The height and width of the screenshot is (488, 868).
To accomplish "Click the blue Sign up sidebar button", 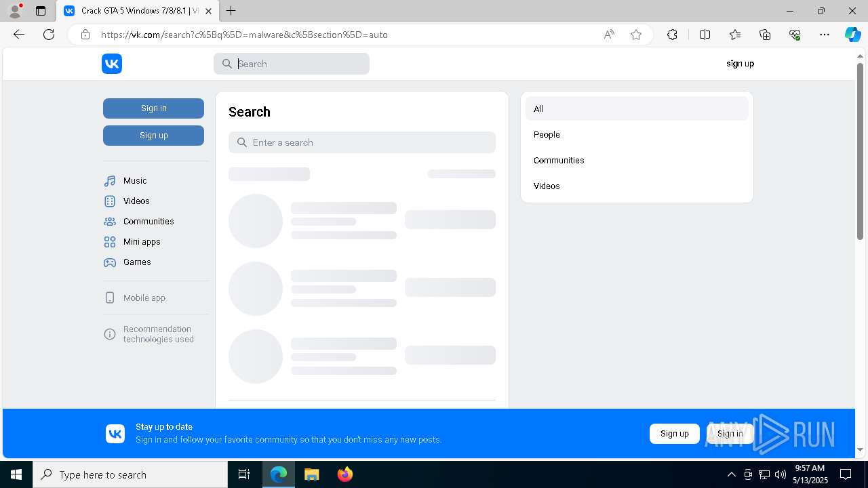I will coord(153,136).
